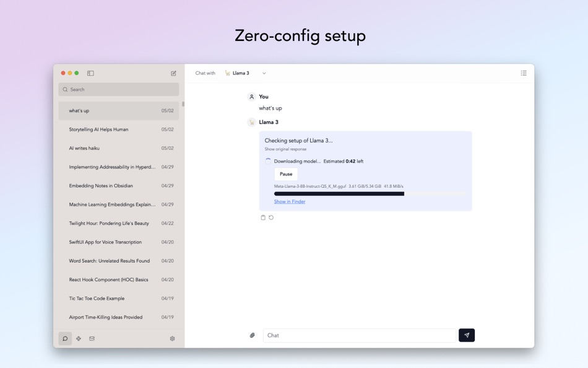
Task: Toggle the sidebar visibility icon
Action: (x=90, y=73)
